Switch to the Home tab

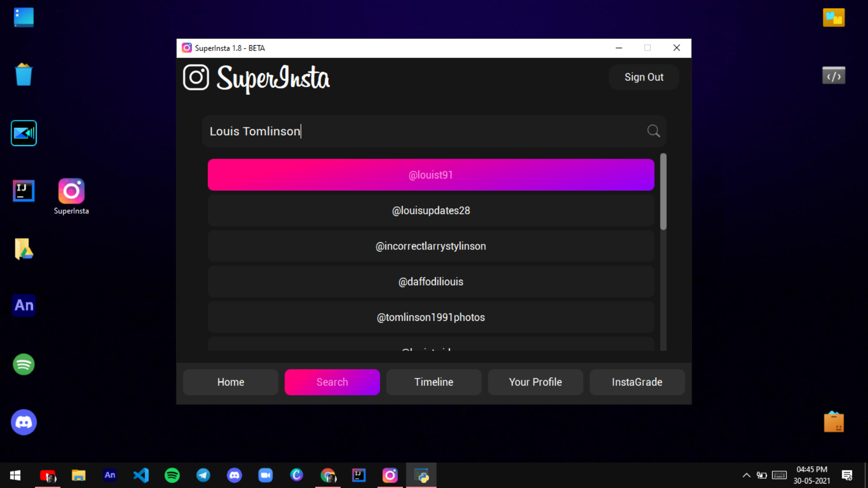231,382
